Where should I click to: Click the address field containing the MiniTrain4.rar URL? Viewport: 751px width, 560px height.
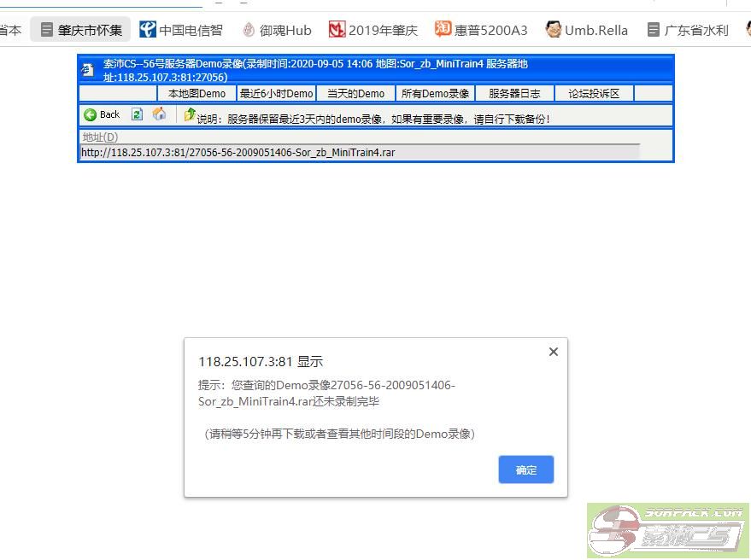[x=359, y=153]
